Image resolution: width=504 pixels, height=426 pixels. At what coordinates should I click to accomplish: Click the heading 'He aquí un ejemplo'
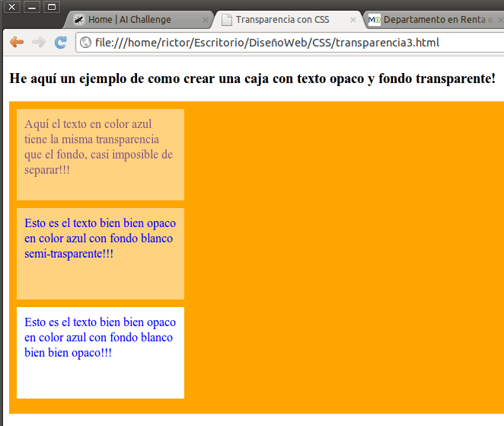point(253,78)
